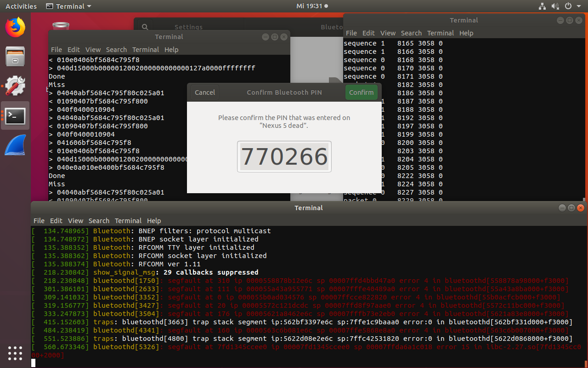This screenshot has width=588, height=368.
Task: Close the right Terminal window
Action: click(578, 20)
